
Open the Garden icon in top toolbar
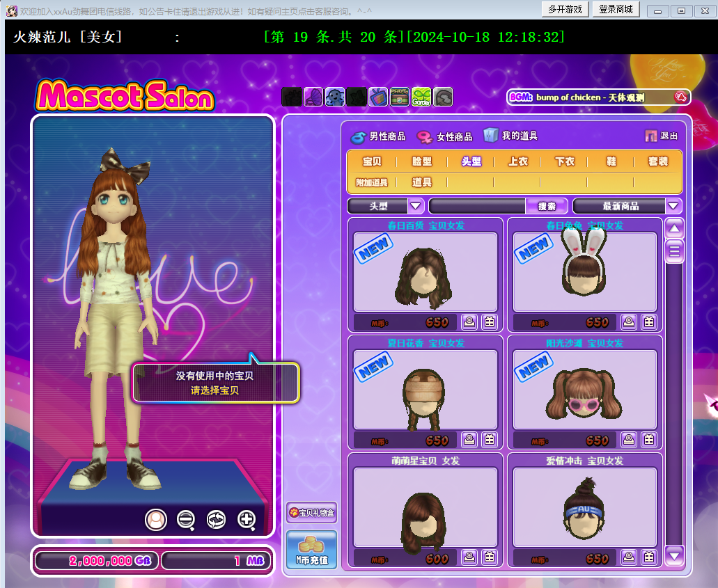coord(421,97)
